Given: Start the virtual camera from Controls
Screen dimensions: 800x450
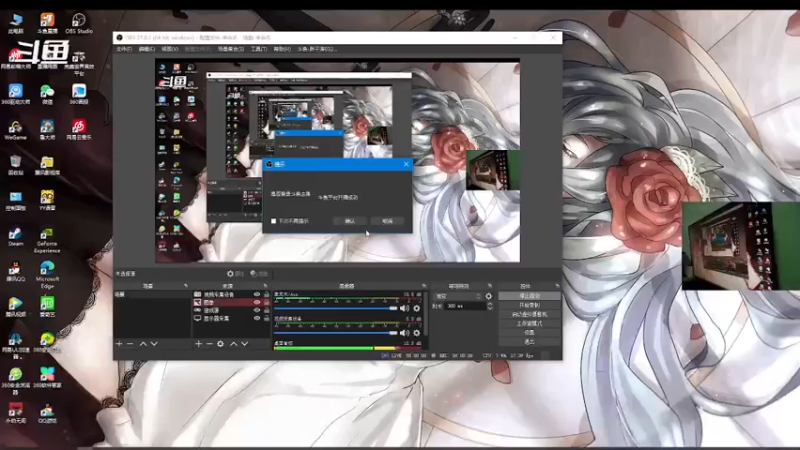Looking at the screenshot, I should click(x=529, y=314).
